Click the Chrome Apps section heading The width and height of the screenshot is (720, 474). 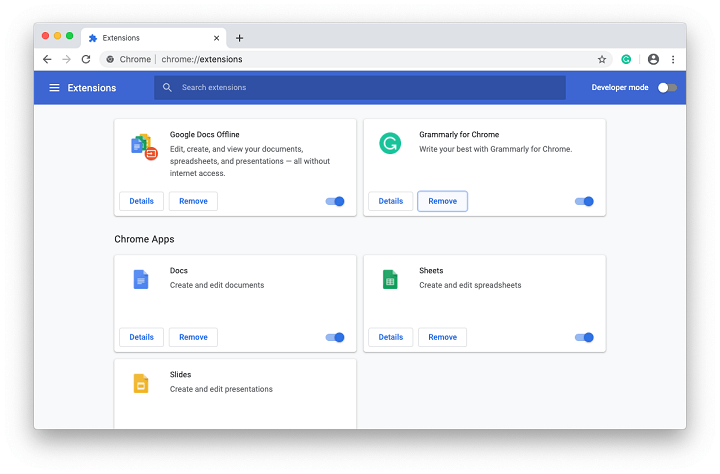(x=144, y=239)
